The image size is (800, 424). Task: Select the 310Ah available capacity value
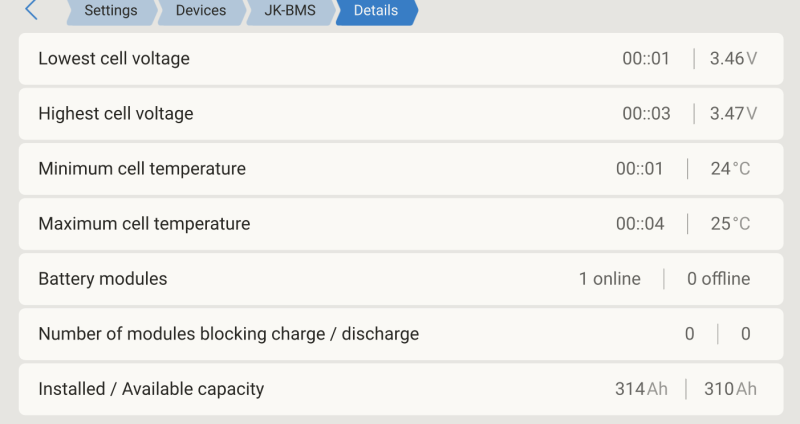click(730, 389)
